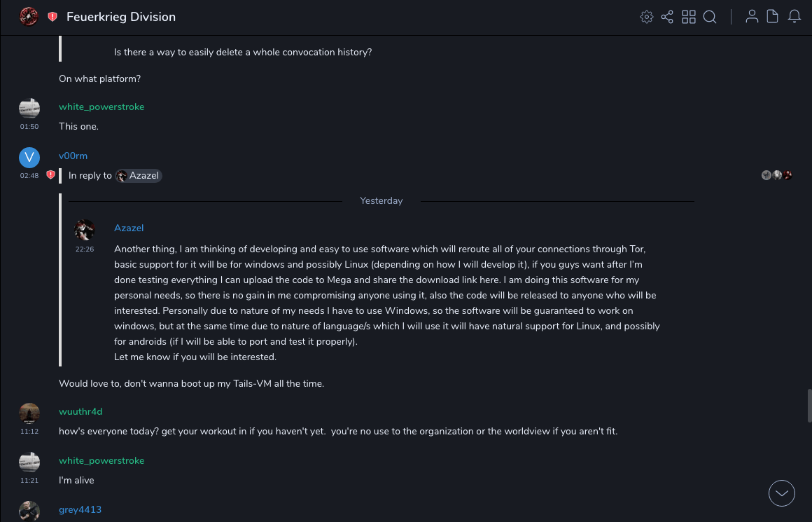
Task: Open the files document icon
Action: (x=773, y=17)
